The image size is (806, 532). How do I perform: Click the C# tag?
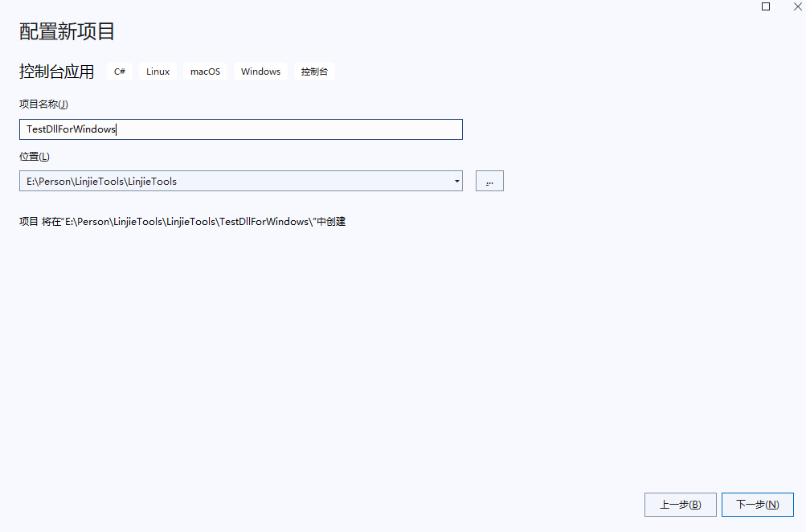coord(120,72)
